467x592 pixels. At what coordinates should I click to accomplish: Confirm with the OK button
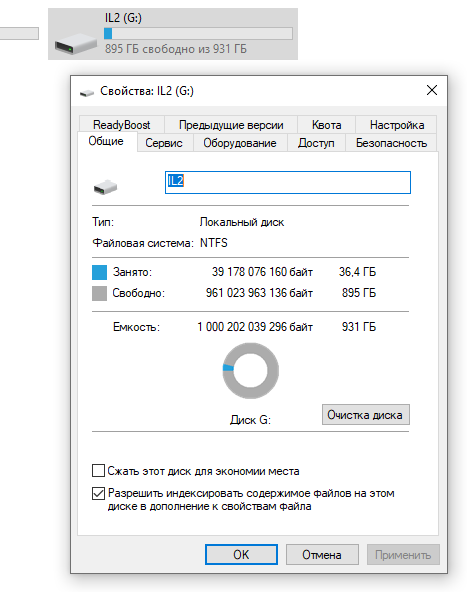click(241, 554)
